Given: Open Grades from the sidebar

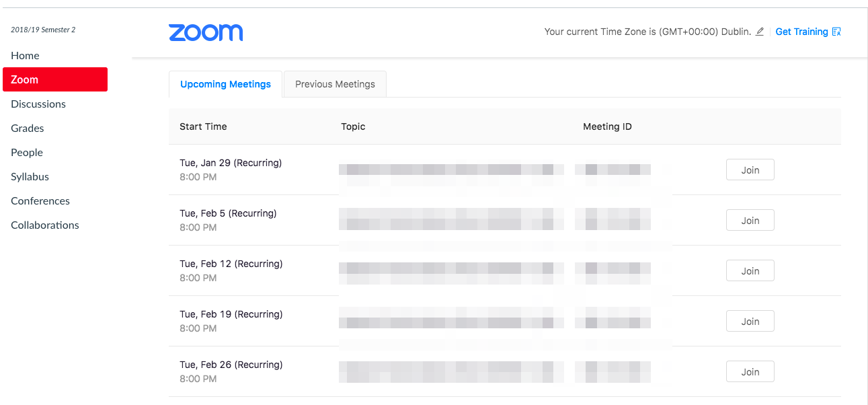Looking at the screenshot, I should click(x=28, y=128).
